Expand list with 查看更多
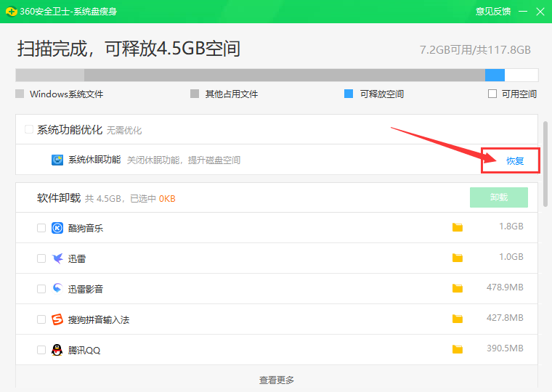Image resolution: width=552 pixels, height=392 pixels. (x=276, y=380)
